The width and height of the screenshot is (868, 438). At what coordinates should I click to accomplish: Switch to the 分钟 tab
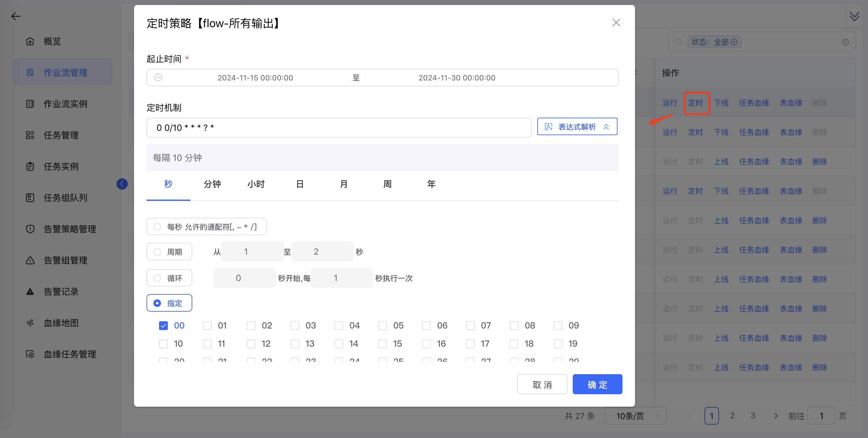coord(212,184)
